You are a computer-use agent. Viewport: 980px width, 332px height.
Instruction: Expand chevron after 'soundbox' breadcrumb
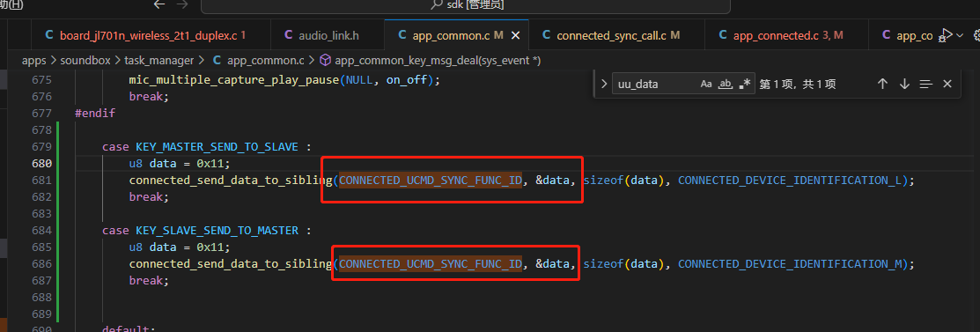click(x=117, y=61)
